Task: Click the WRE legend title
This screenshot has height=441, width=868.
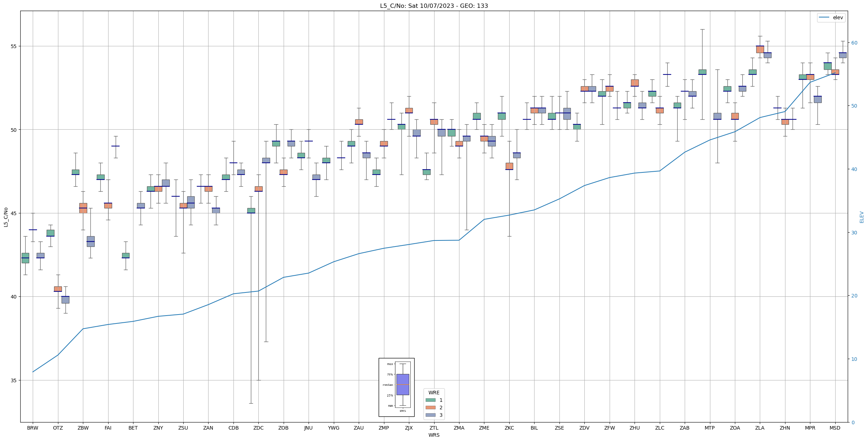Action: pyautogui.click(x=434, y=393)
